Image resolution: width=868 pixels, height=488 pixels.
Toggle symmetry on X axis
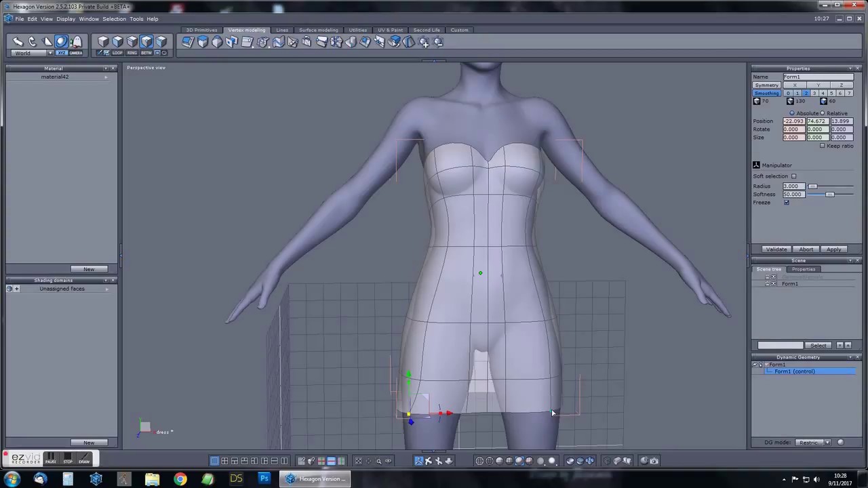795,85
